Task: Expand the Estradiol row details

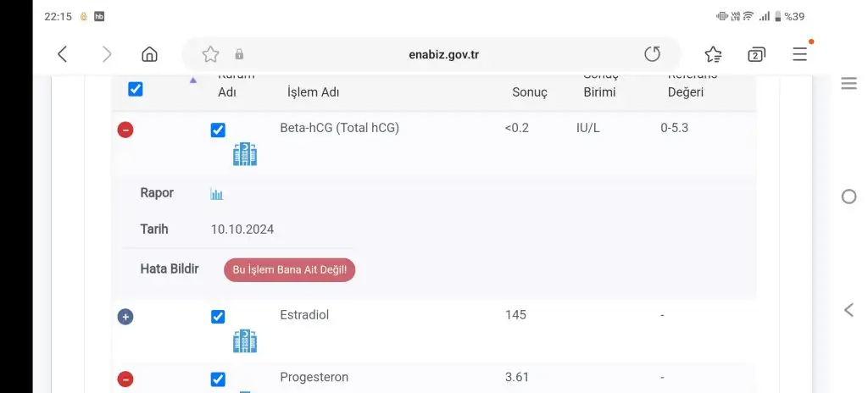Action: (125, 317)
